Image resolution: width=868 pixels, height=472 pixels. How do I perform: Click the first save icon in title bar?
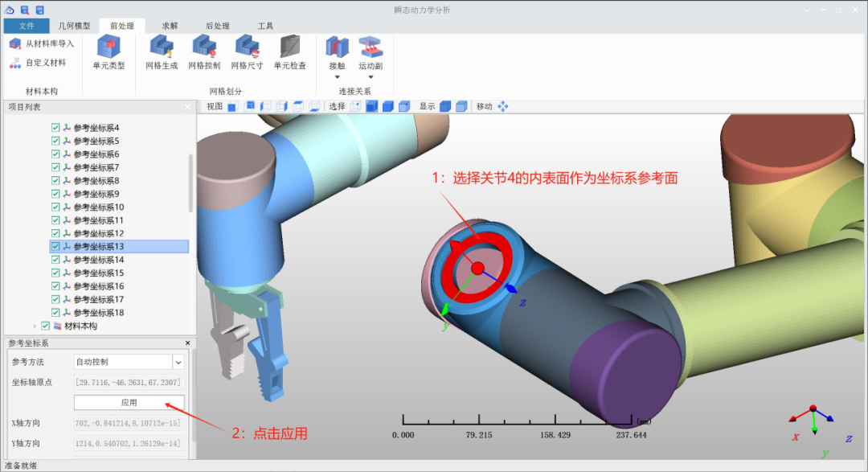pos(25,10)
